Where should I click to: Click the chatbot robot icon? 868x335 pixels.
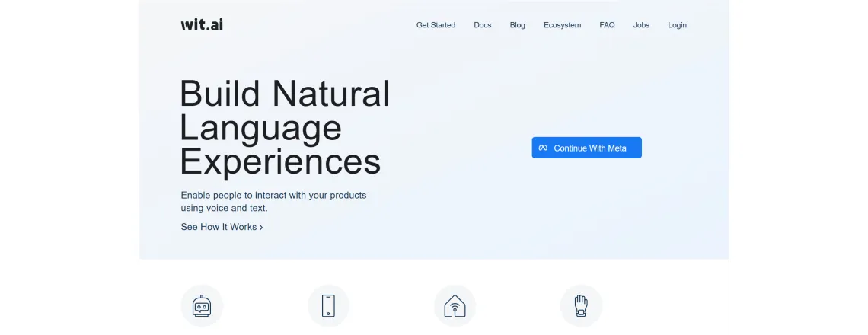click(202, 305)
